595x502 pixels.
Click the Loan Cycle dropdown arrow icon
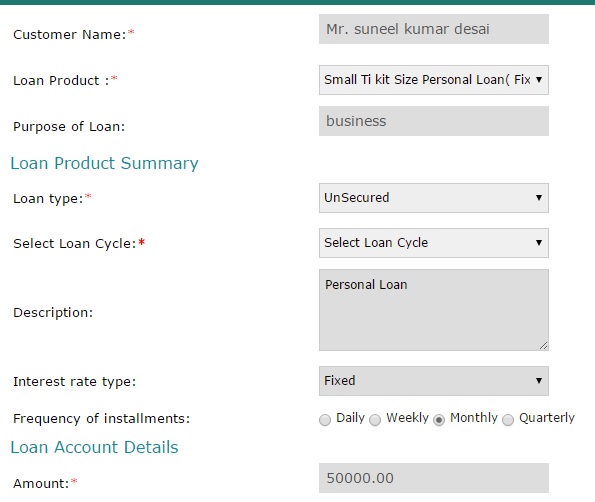[539, 243]
